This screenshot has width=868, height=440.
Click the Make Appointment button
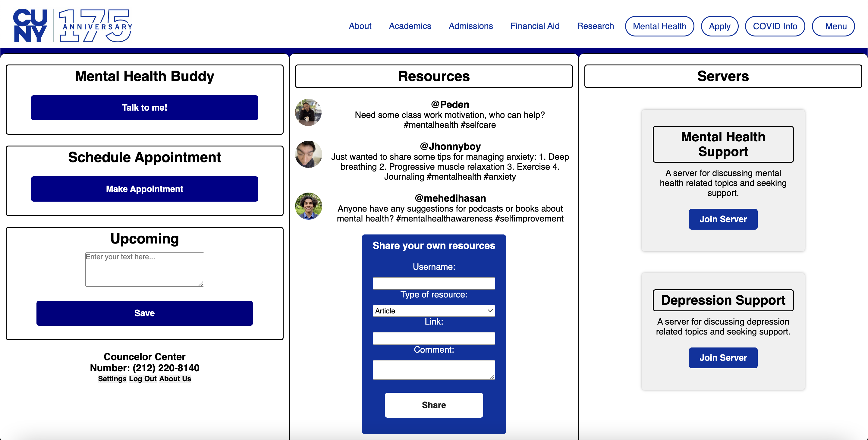145,189
